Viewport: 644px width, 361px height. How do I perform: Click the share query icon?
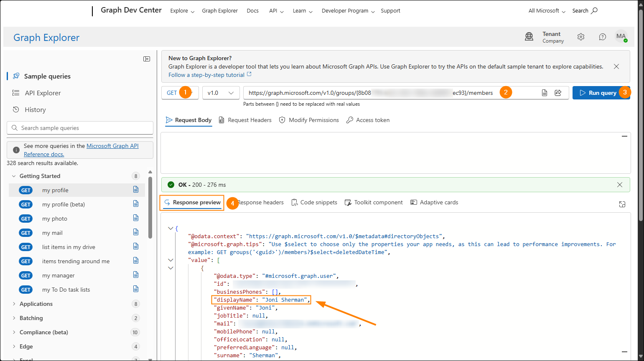coord(558,93)
